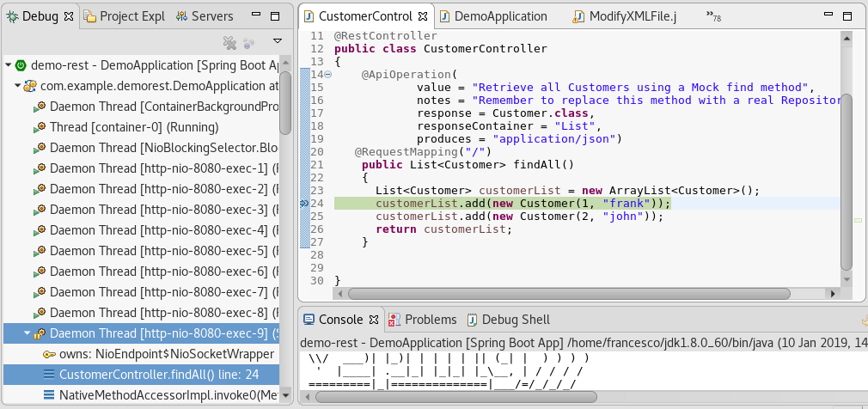This screenshot has height=409, width=868.
Task: Click the return customerList statement
Action: pyautogui.click(x=444, y=229)
